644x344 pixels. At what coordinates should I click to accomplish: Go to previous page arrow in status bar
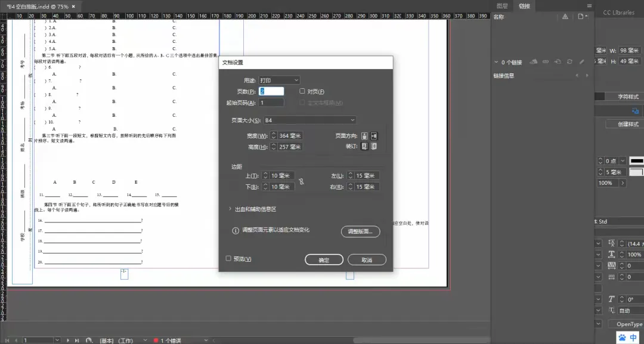pos(16,340)
